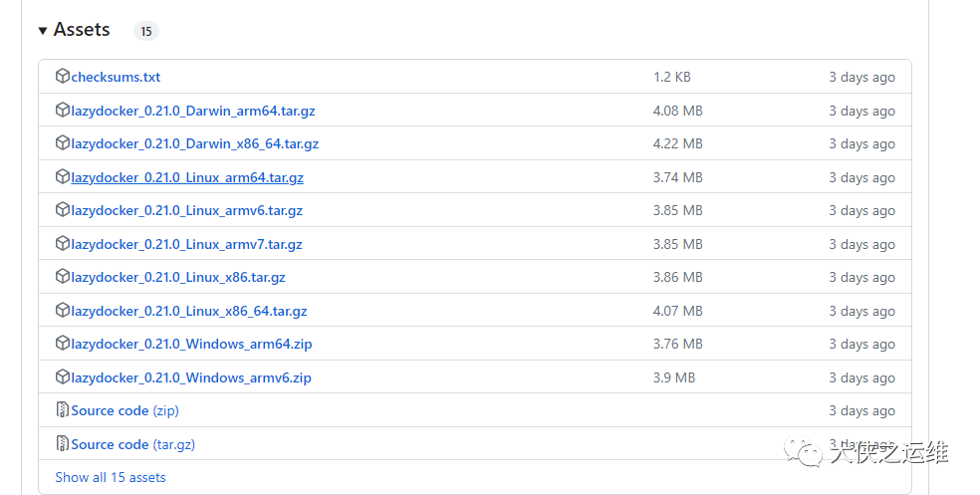Download Source code (zip)
The image size is (980, 495).
125,410
